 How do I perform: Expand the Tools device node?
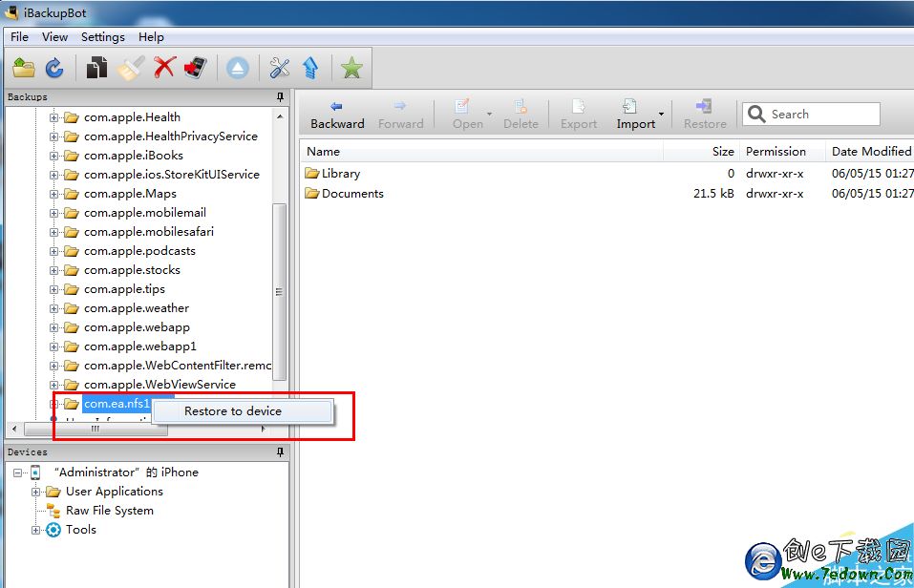[x=35, y=531]
